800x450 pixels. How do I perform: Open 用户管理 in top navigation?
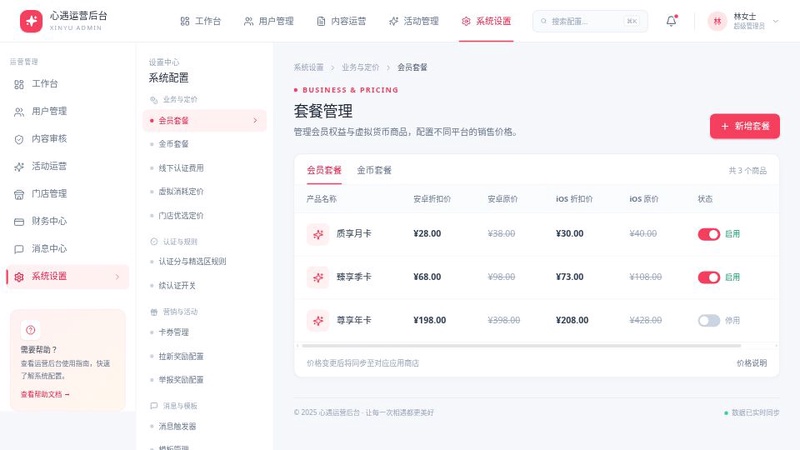(269, 21)
